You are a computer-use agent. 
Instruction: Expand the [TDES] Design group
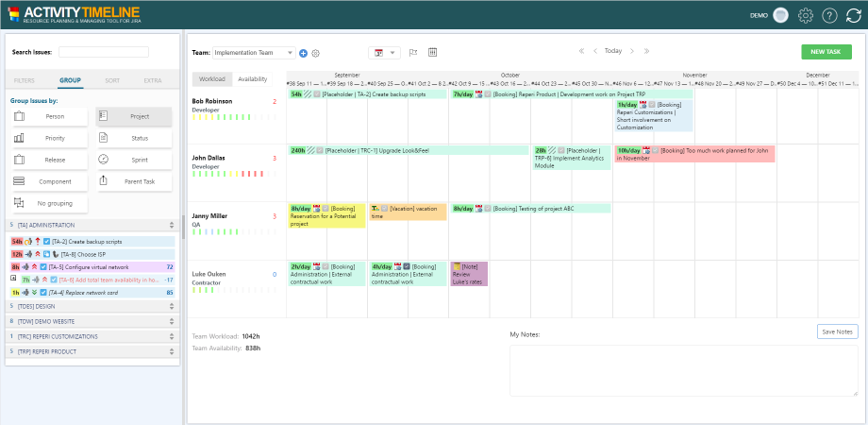[91, 307]
